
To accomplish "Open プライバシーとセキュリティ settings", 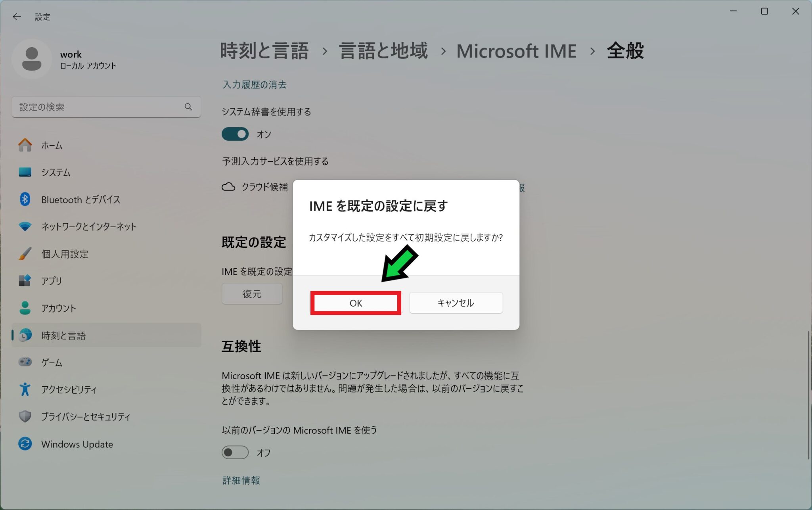I will click(x=85, y=417).
